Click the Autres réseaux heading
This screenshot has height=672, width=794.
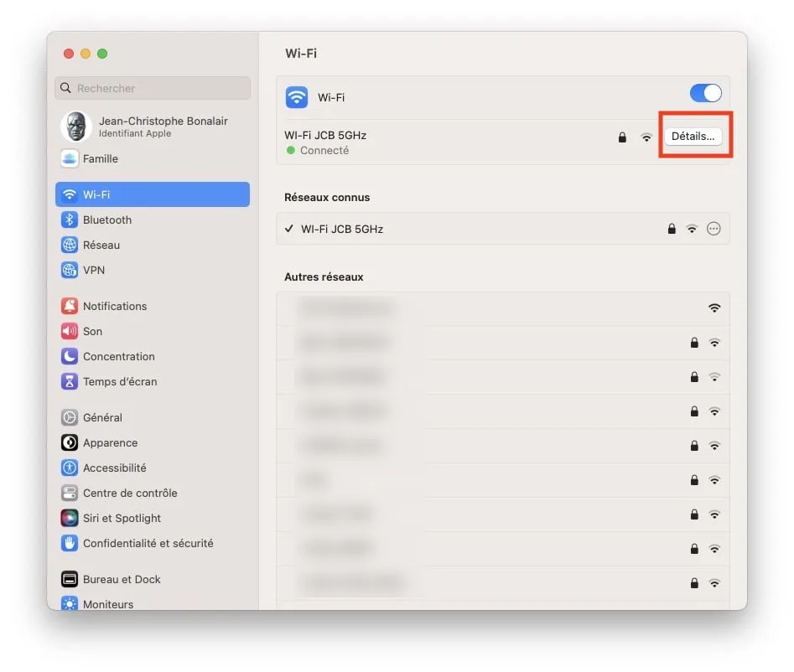click(x=324, y=277)
